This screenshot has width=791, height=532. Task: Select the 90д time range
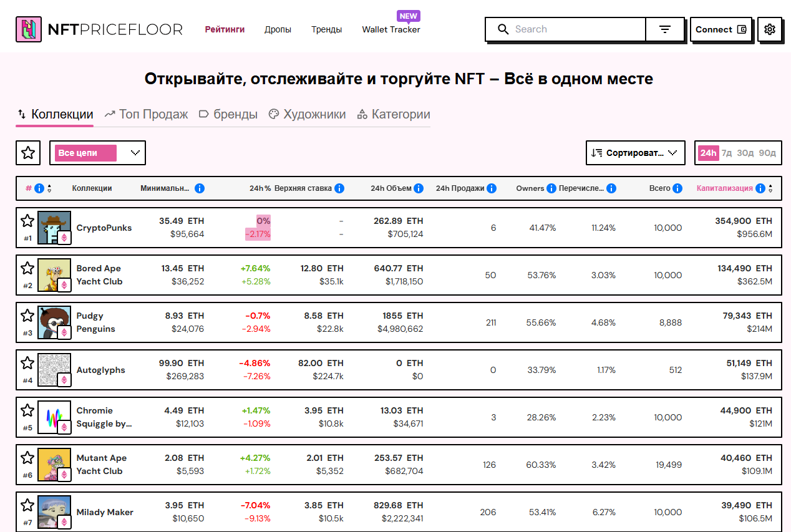pos(767,153)
